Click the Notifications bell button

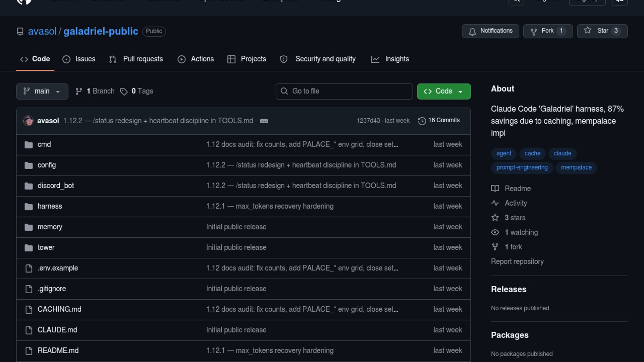tap(490, 31)
